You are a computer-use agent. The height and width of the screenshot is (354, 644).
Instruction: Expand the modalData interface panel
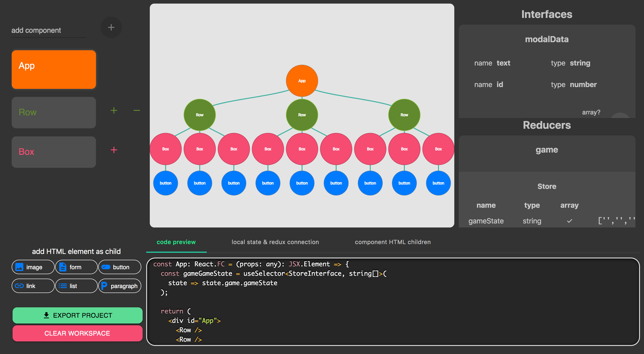547,39
